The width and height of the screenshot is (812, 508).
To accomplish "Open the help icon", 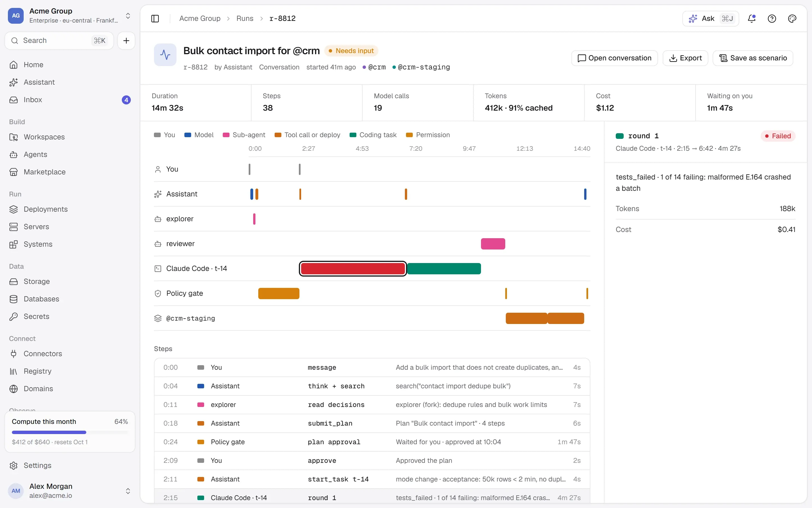I will point(772,18).
